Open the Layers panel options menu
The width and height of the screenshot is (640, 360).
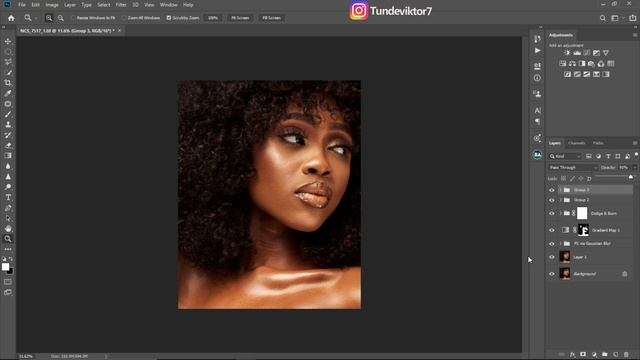tap(635, 143)
